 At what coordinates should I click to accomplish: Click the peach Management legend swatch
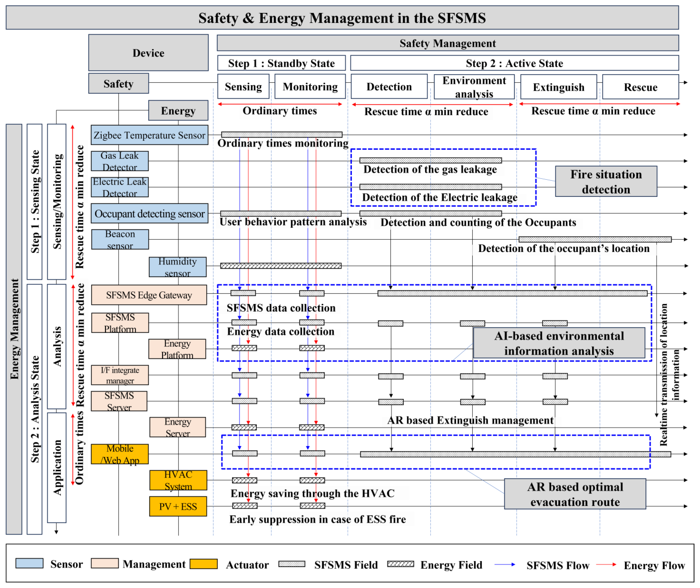click(x=105, y=563)
